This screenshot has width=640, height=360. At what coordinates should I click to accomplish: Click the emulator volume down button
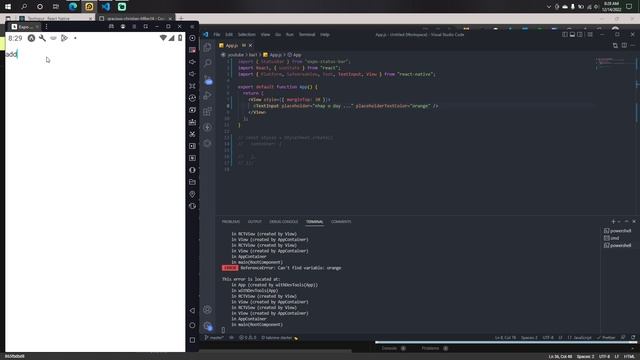[192, 74]
